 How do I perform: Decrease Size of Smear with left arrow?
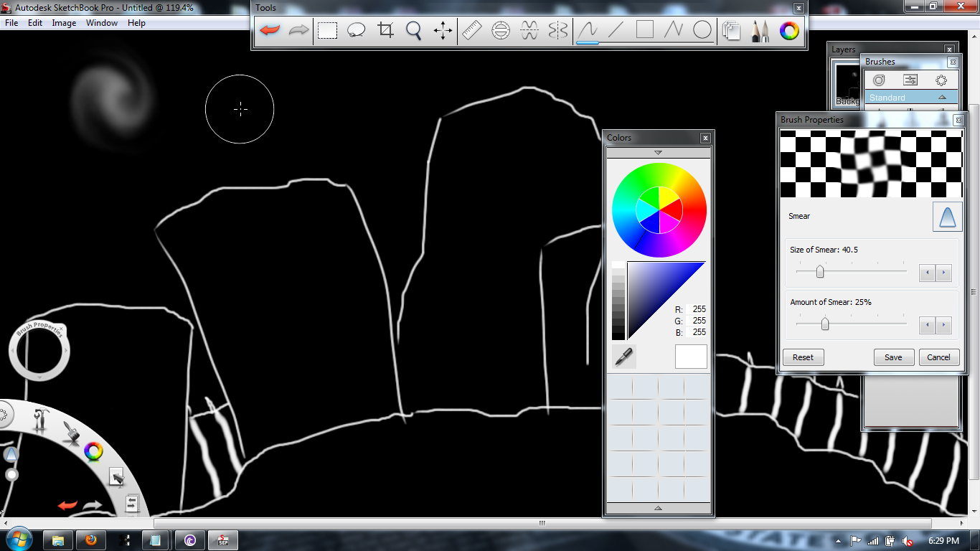tap(927, 273)
